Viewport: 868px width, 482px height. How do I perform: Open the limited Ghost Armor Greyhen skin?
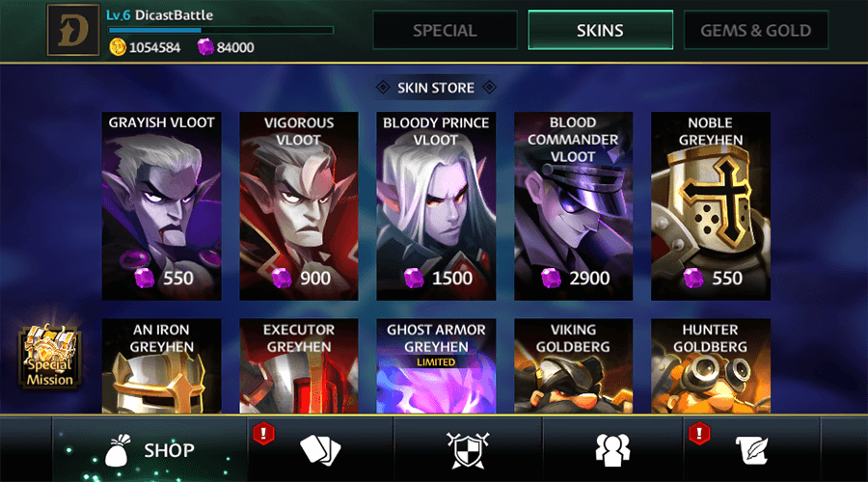436,365
